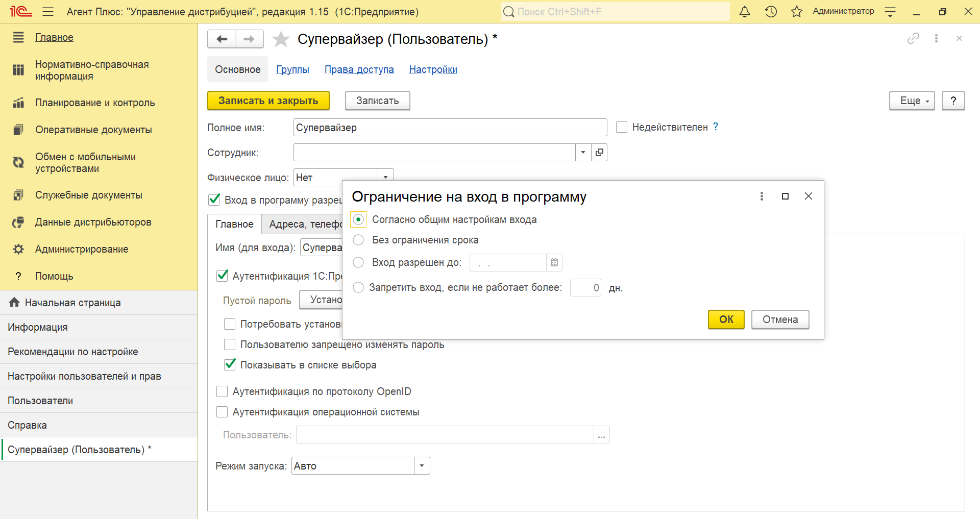Click the notifications bell icon
This screenshot has width=980, height=519.
coord(745,11)
